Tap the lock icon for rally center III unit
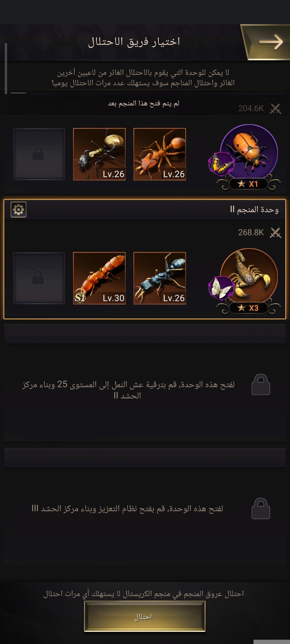The height and width of the screenshot is (644, 290). tap(261, 508)
